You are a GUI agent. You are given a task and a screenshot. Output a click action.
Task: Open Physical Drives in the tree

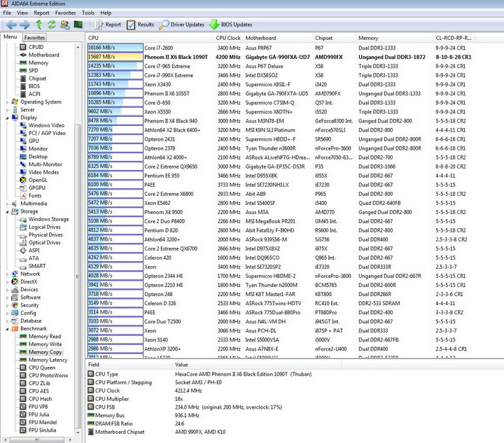pos(45,235)
